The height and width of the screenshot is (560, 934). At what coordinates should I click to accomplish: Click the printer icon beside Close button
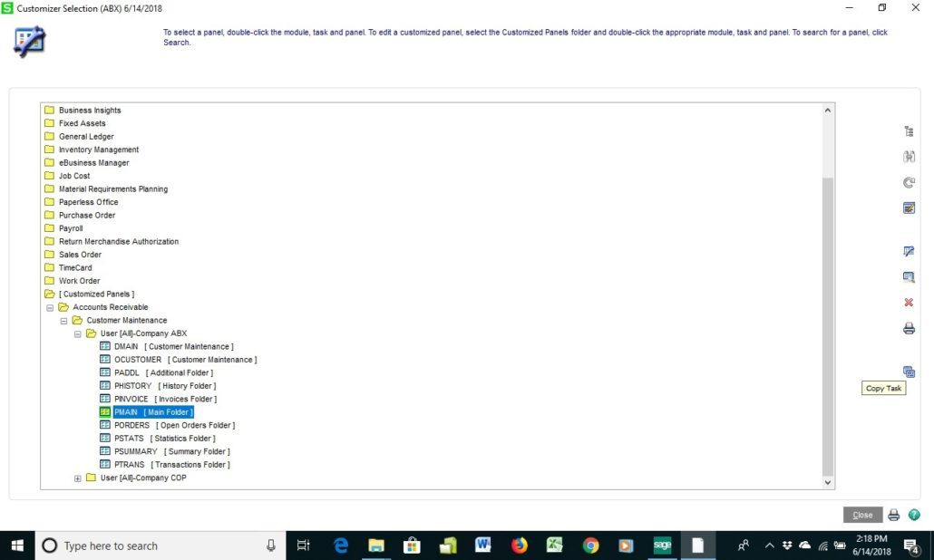point(894,515)
